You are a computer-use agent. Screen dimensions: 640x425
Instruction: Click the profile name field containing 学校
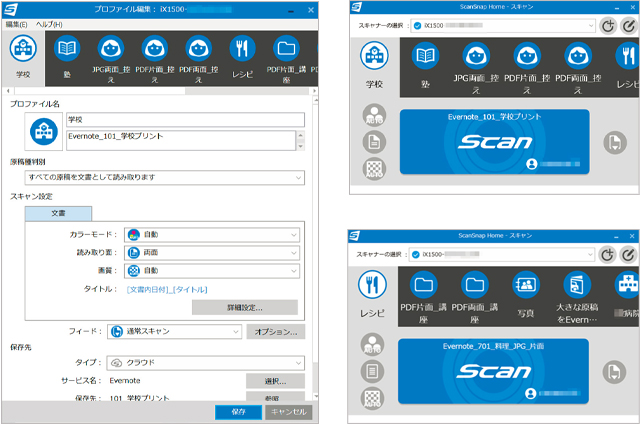185,120
